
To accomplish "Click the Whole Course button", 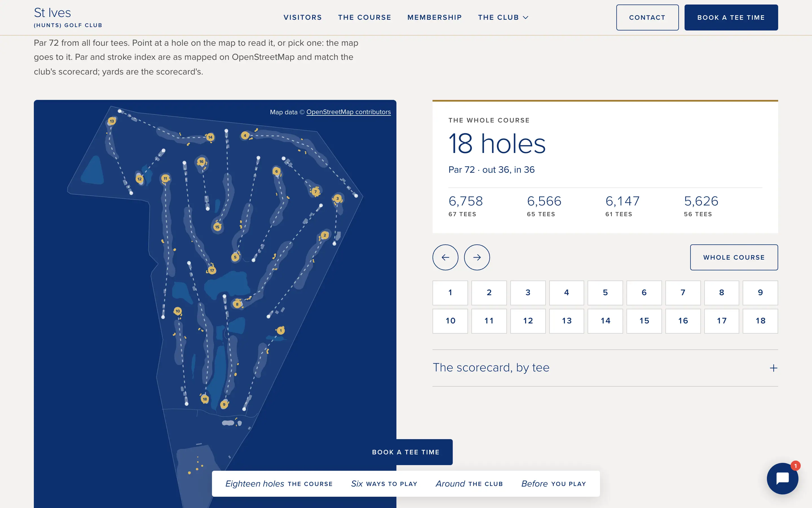I will coord(734,257).
